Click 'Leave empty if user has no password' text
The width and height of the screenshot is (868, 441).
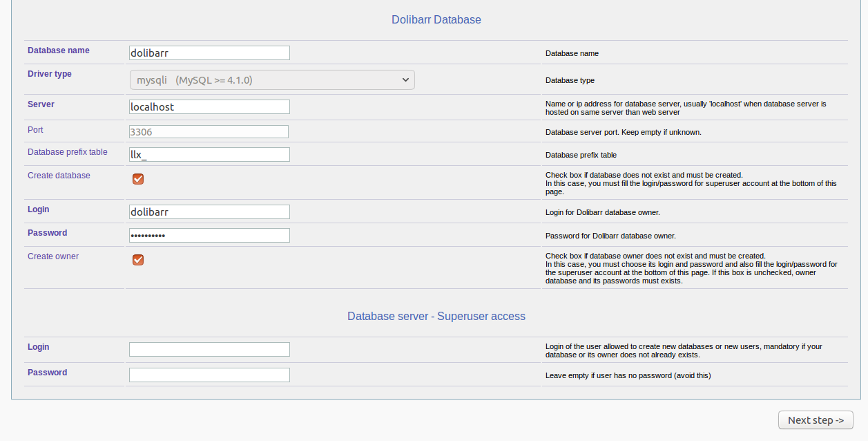click(628, 376)
